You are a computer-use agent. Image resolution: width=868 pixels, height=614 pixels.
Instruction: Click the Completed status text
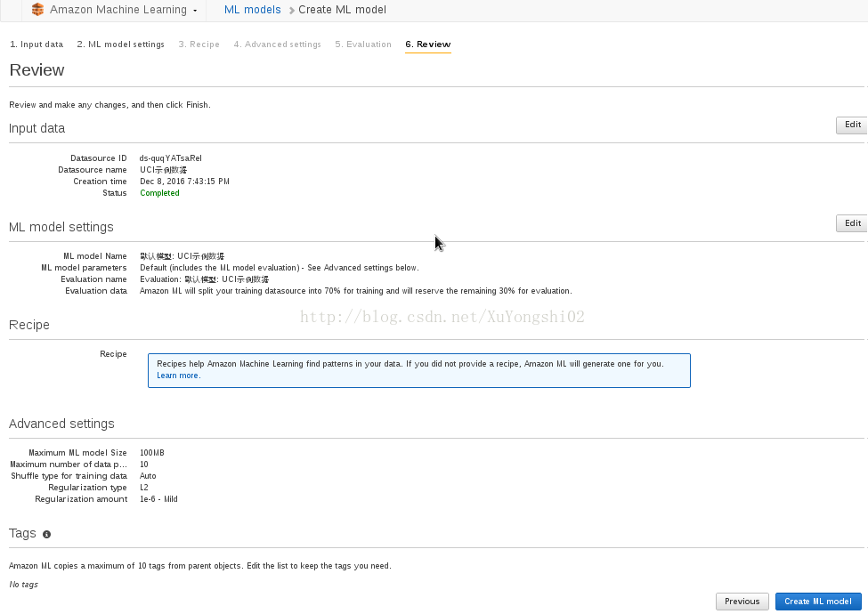pyautogui.click(x=159, y=193)
